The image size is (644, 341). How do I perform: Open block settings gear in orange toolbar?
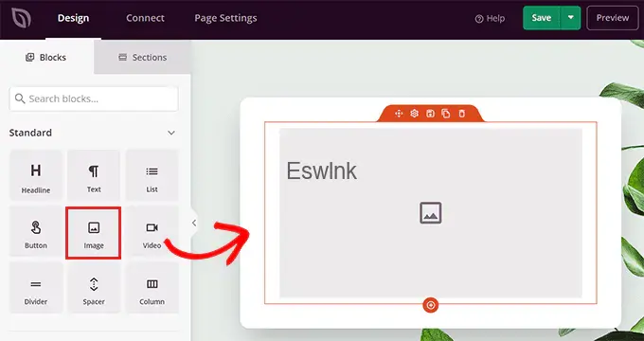[414, 114]
